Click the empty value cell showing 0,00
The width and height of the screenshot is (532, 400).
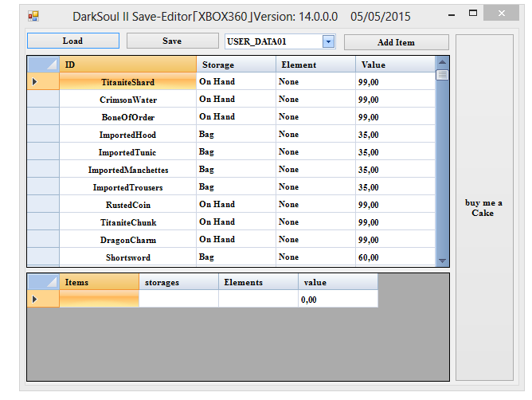pyautogui.click(x=338, y=300)
